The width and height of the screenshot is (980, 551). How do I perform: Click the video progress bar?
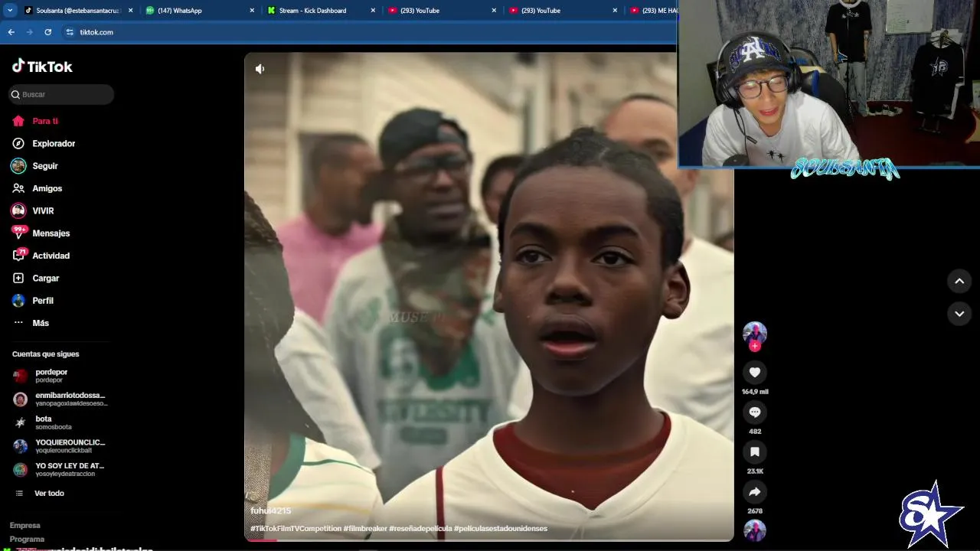coord(488,540)
